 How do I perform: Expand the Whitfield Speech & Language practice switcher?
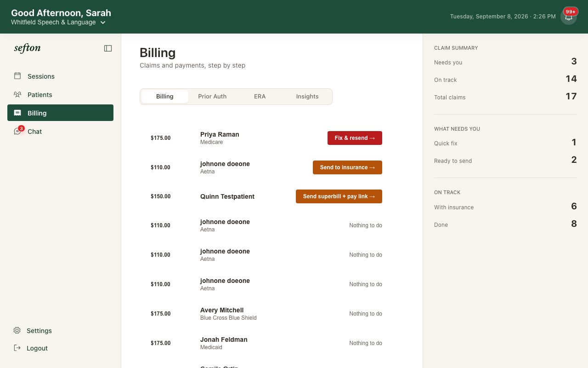(x=58, y=22)
